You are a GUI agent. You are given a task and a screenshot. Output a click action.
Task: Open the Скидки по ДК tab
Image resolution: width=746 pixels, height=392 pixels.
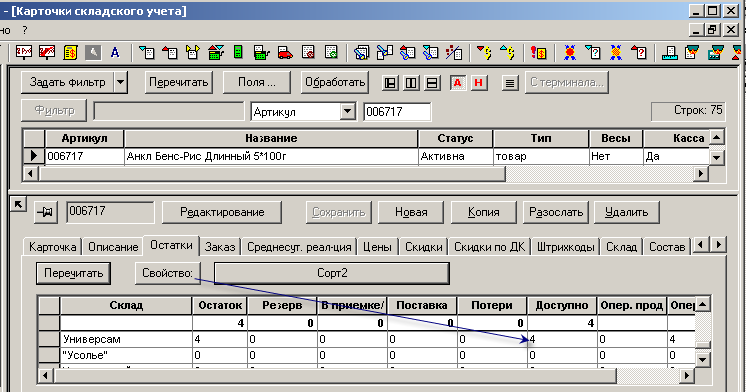(489, 247)
